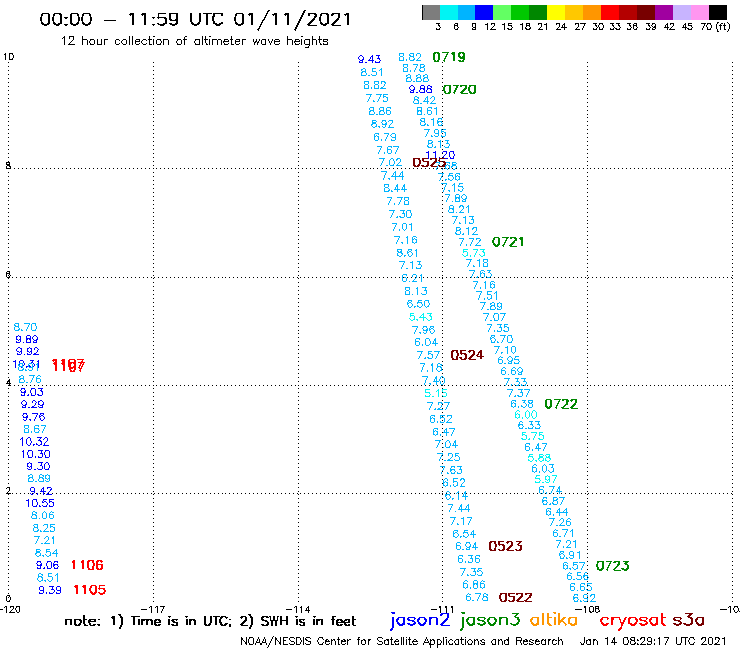Screen dimensions: 740x650
Task: Click the -120 longitude axis label
Action: [x=10, y=609]
